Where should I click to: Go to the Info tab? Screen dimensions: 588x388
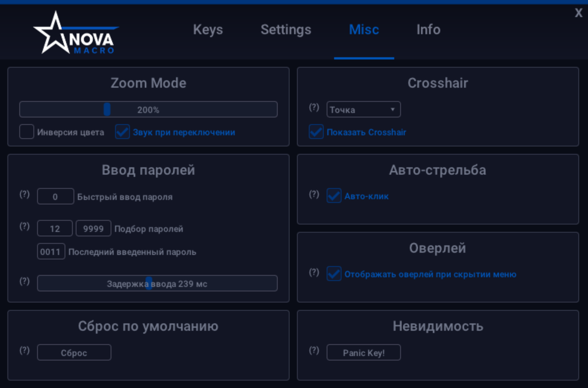coord(428,29)
